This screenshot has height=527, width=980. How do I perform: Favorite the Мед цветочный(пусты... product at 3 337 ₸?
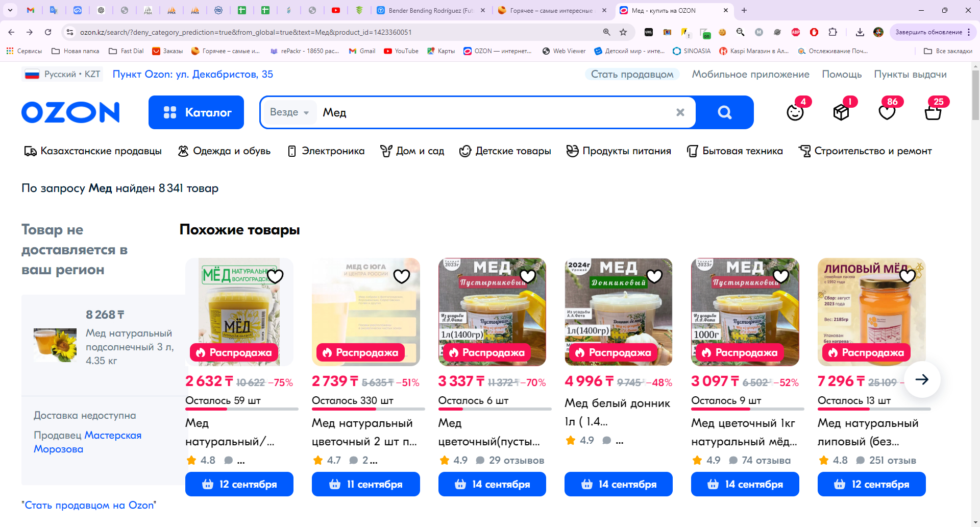[528, 276]
